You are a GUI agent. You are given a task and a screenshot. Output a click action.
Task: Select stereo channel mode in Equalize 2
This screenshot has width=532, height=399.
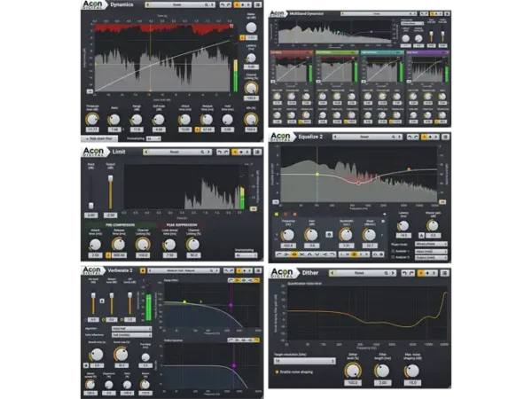pyautogui.click(x=354, y=254)
